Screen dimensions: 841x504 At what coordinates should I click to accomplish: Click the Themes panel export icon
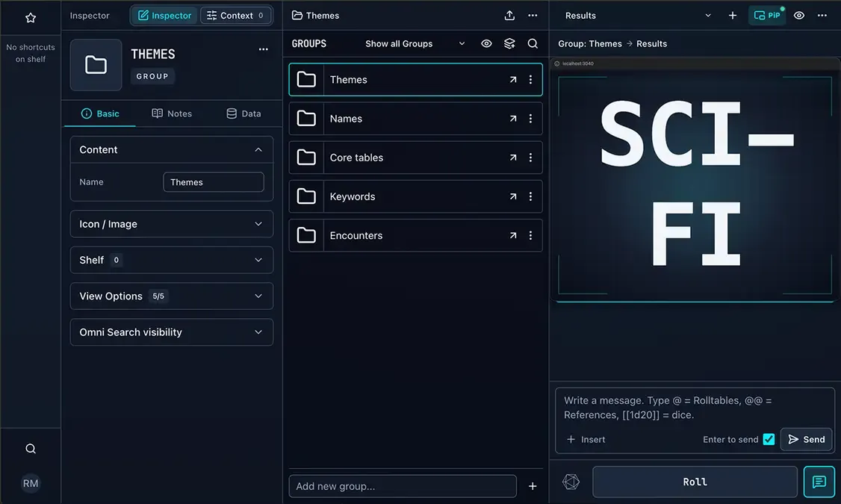509,16
